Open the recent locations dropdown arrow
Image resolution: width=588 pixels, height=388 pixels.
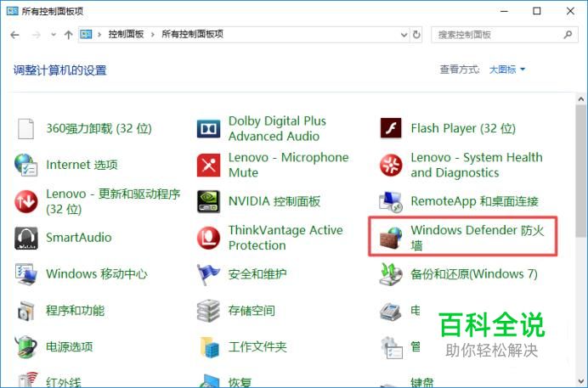point(54,35)
